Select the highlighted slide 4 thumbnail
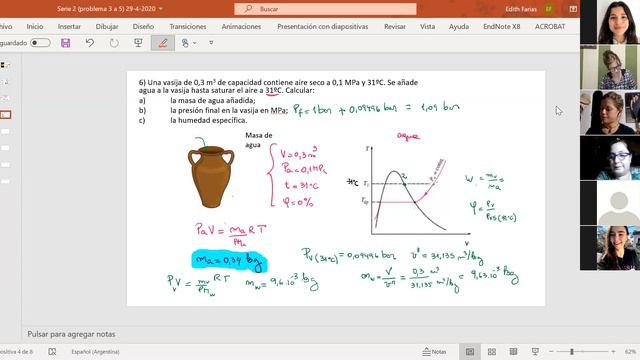The width and height of the screenshot is (640, 360). click(x=6, y=115)
